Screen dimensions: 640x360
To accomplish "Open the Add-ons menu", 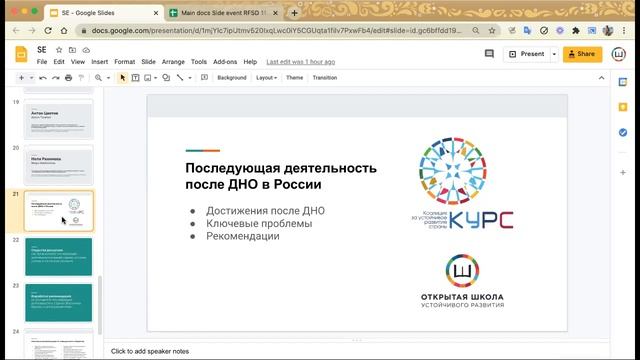I will (x=225, y=62).
